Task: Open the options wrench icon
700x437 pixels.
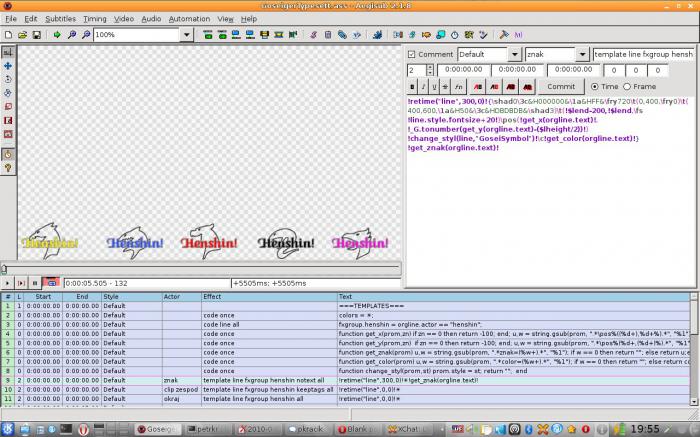Action: pyautogui.click(x=504, y=35)
